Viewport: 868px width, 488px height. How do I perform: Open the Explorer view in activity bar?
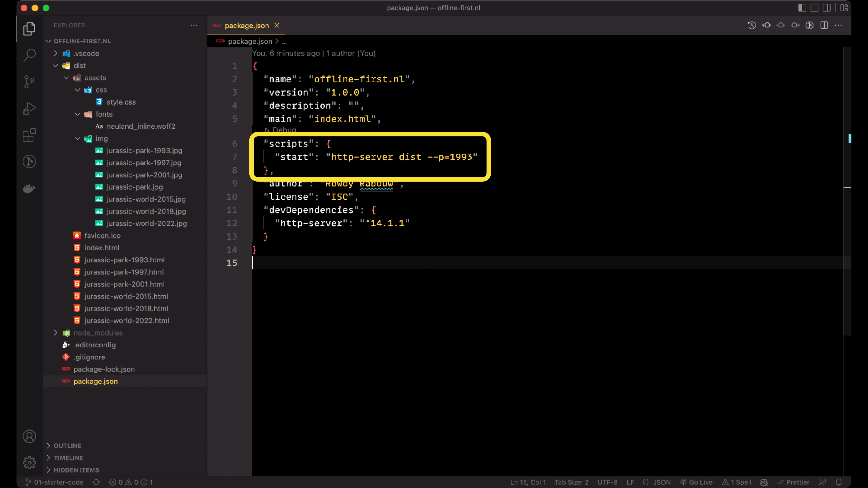point(29,29)
